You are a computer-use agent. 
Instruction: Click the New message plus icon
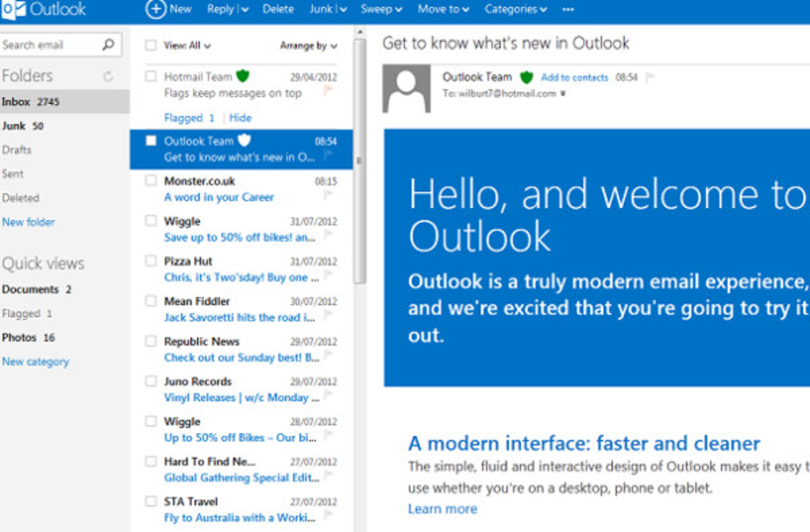tap(155, 9)
